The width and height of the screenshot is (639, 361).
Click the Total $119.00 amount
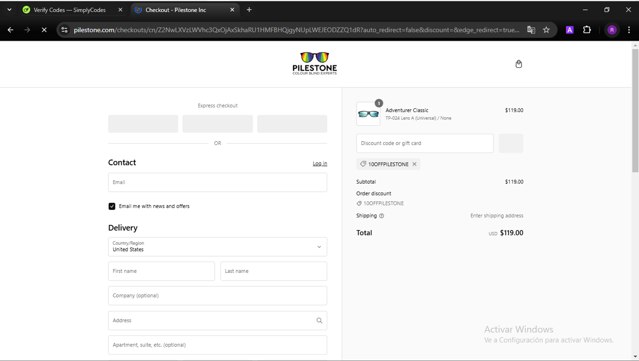coord(511,233)
